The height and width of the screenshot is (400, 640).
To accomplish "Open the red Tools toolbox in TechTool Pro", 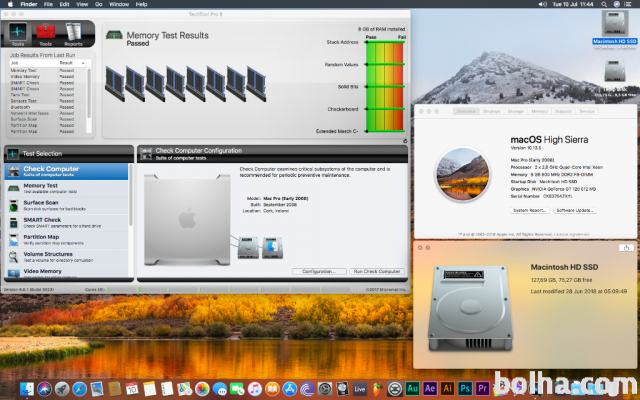I will tap(46, 34).
